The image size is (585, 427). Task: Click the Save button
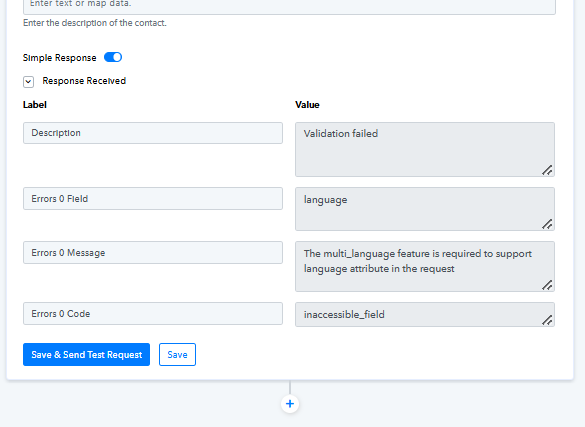tap(177, 355)
